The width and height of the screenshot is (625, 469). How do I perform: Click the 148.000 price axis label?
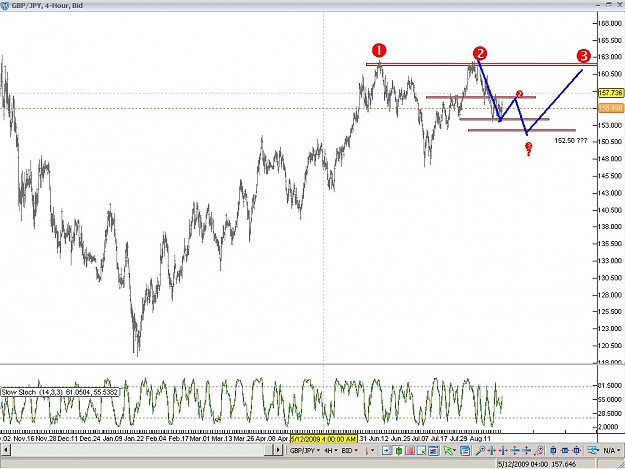click(611, 159)
